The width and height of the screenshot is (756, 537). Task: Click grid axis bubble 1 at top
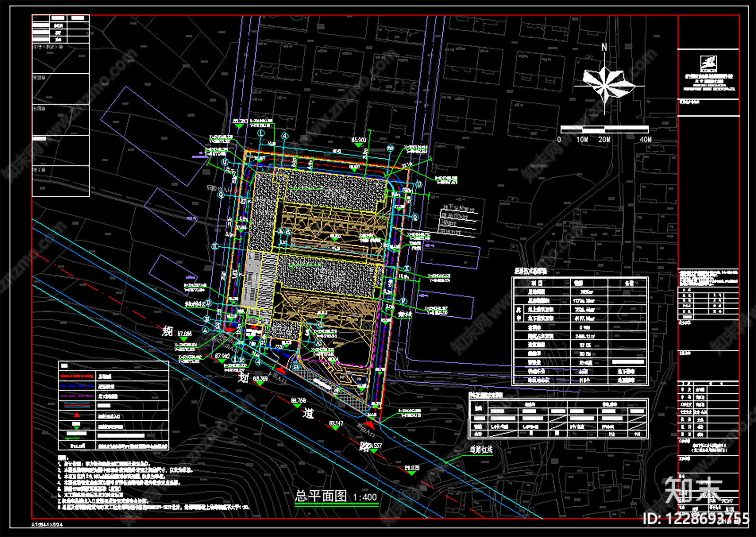click(261, 134)
